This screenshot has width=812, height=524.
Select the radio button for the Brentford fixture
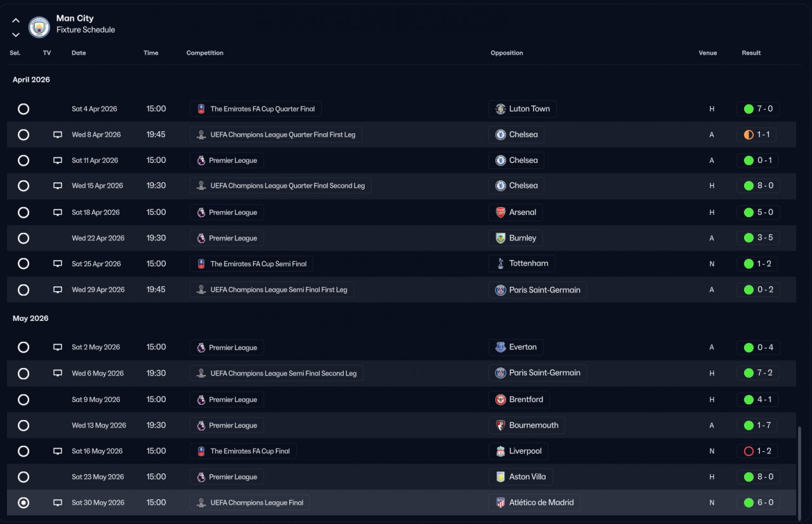click(23, 400)
